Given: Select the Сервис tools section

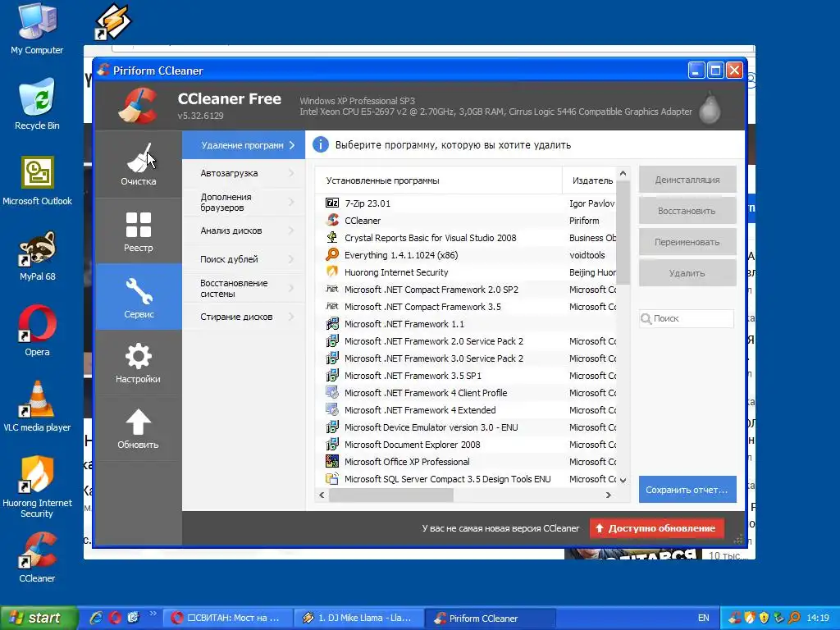Looking at the screenshot, I should pyautogui.click(x=138, y=297).
